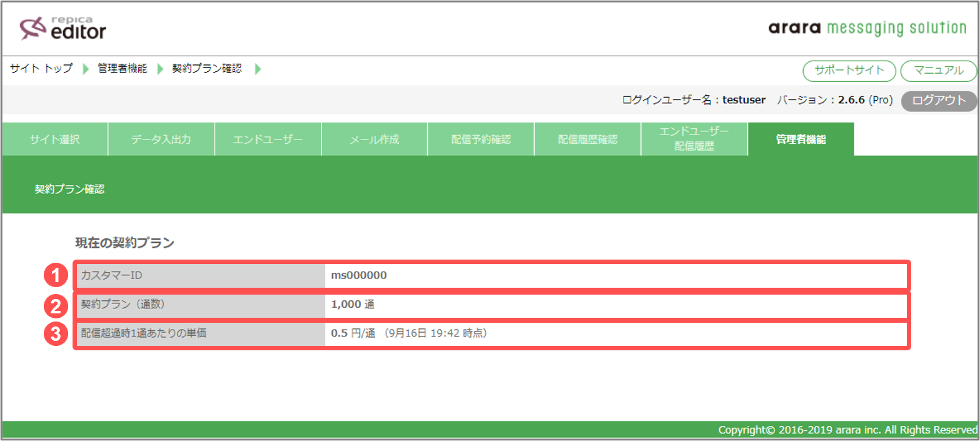The image size is (980, 441).
Task: Click the customer ID value ms000000
Action: tap(358, 275)
